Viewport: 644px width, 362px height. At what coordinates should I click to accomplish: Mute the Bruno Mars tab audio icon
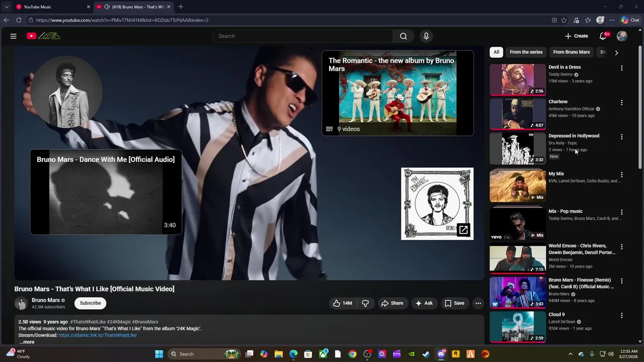coord(107,7)
